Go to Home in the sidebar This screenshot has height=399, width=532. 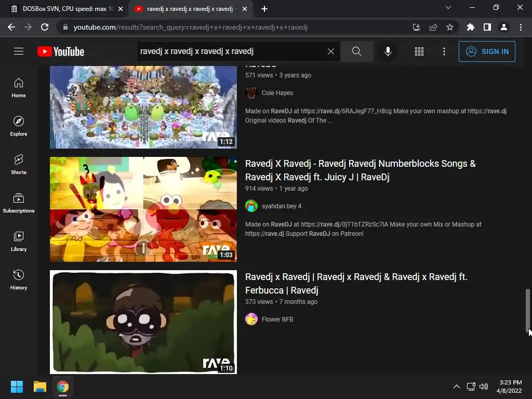(x=19, y=88)
